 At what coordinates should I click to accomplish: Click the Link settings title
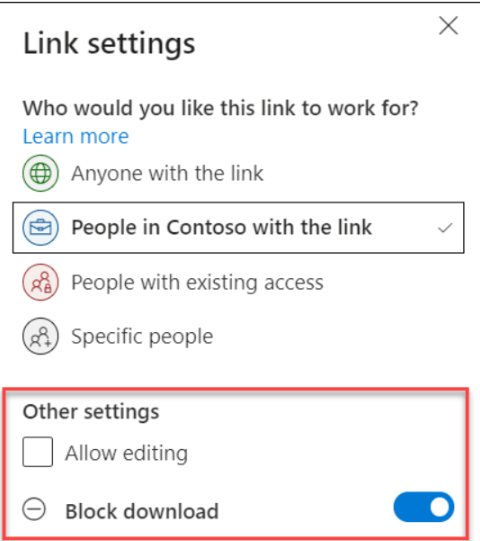(x=109, y=44)
